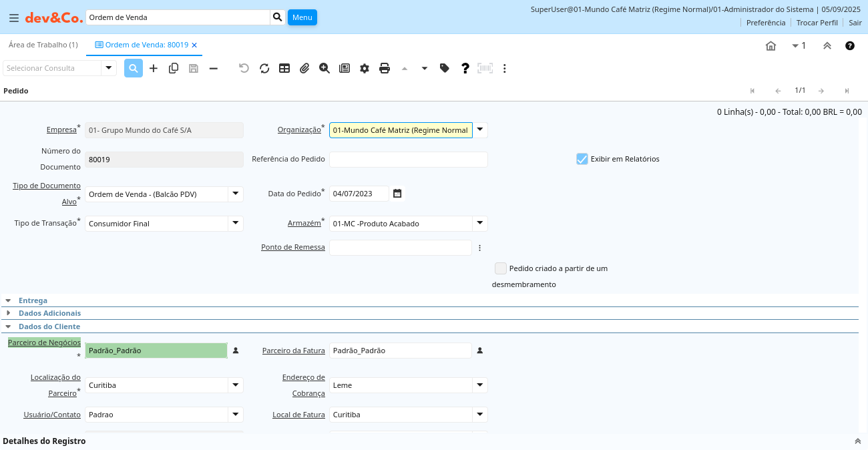Click the Referência do Pedido input field
Image resolution: width=868 pixels, height=450 pixels.
click(408, 160)
